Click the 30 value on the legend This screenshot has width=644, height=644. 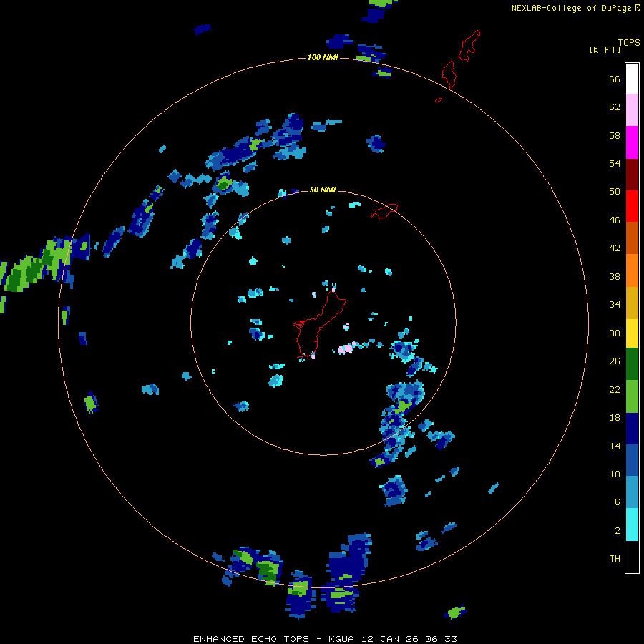(x=615, y=333)
